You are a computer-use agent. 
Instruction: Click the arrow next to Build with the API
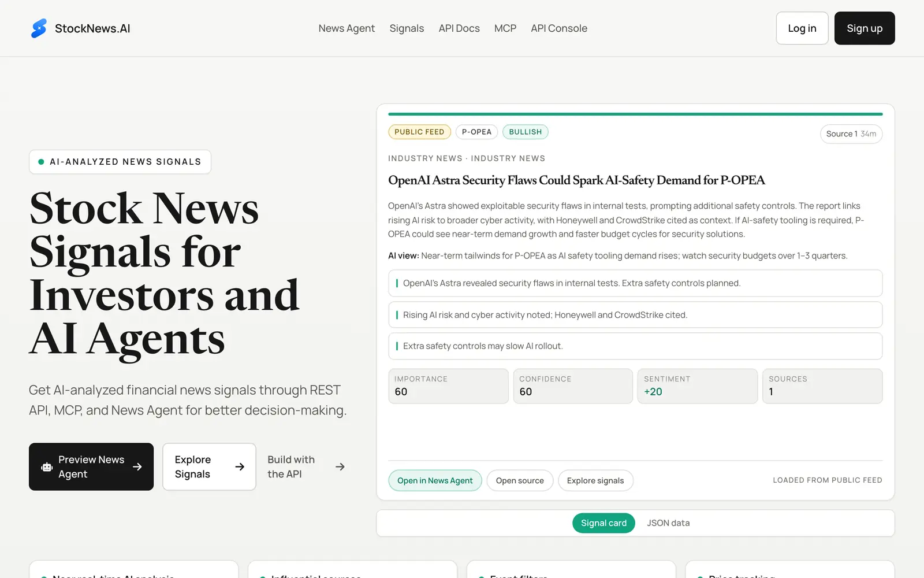[x=340, y=466]
